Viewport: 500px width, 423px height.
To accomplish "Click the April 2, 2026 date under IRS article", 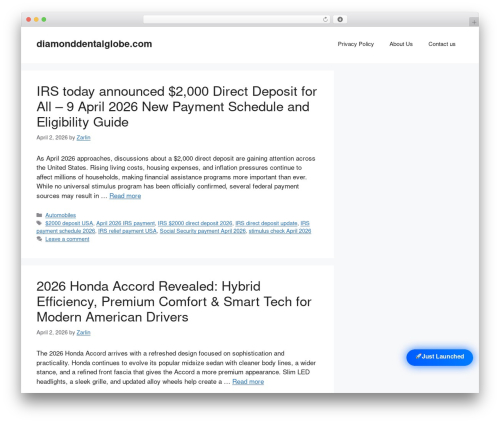I will pos(52,138).
